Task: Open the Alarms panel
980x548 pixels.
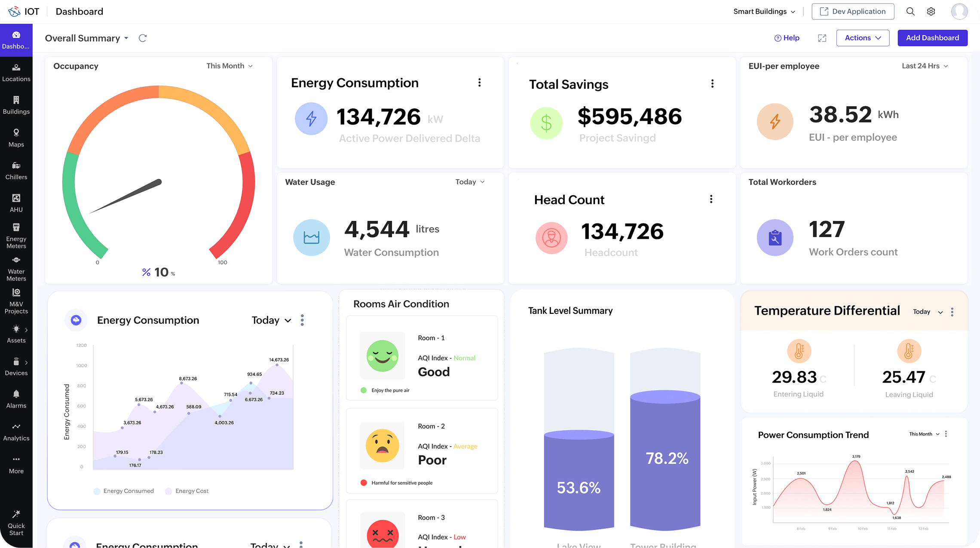Action: (16, 399)
